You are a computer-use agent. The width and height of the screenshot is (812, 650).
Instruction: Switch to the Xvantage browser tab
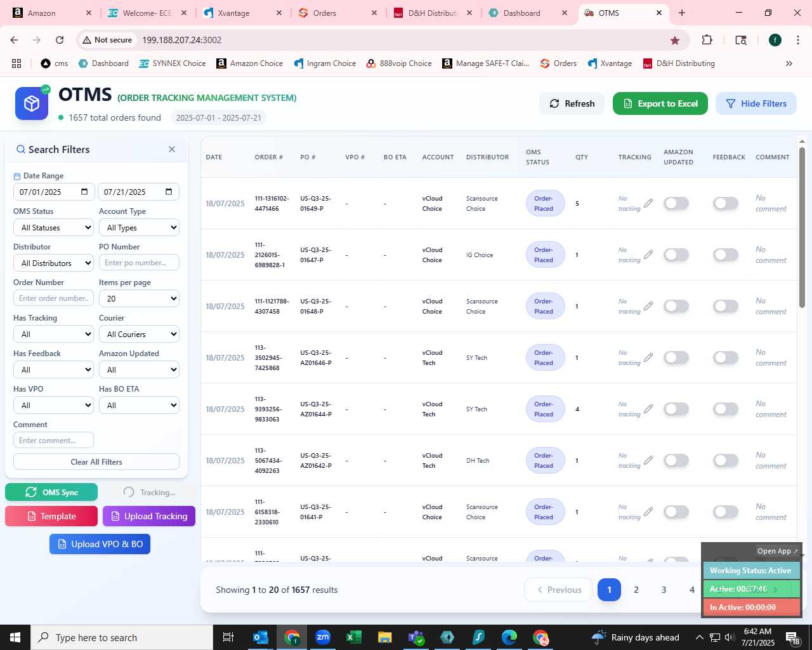(x=242, y=13)
